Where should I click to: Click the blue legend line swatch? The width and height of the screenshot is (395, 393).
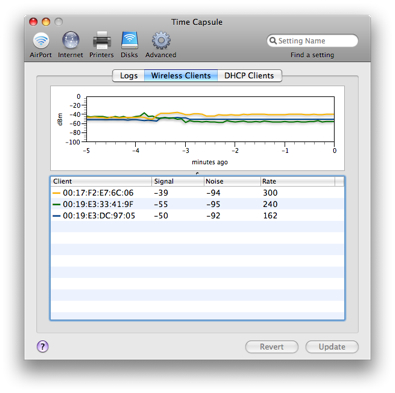(x=56, y=216)
